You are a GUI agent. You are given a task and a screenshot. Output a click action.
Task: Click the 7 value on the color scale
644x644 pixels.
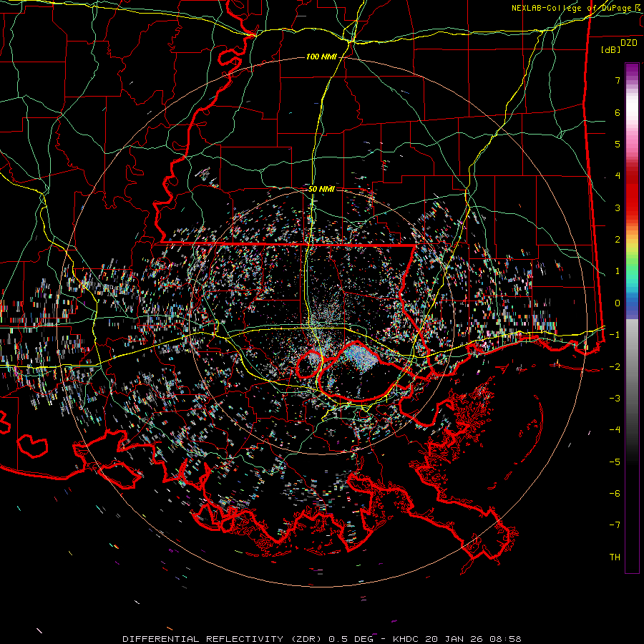(x=618, y=80)
